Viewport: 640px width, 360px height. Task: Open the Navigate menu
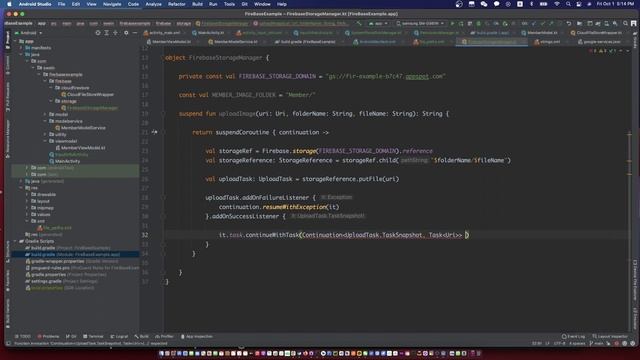click(112, 4)
